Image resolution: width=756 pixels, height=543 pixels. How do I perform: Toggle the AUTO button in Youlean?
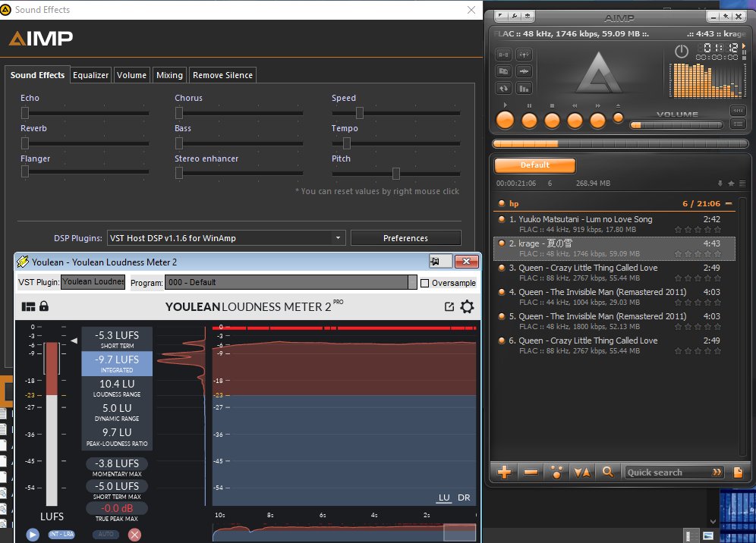[x=106, y=535]
